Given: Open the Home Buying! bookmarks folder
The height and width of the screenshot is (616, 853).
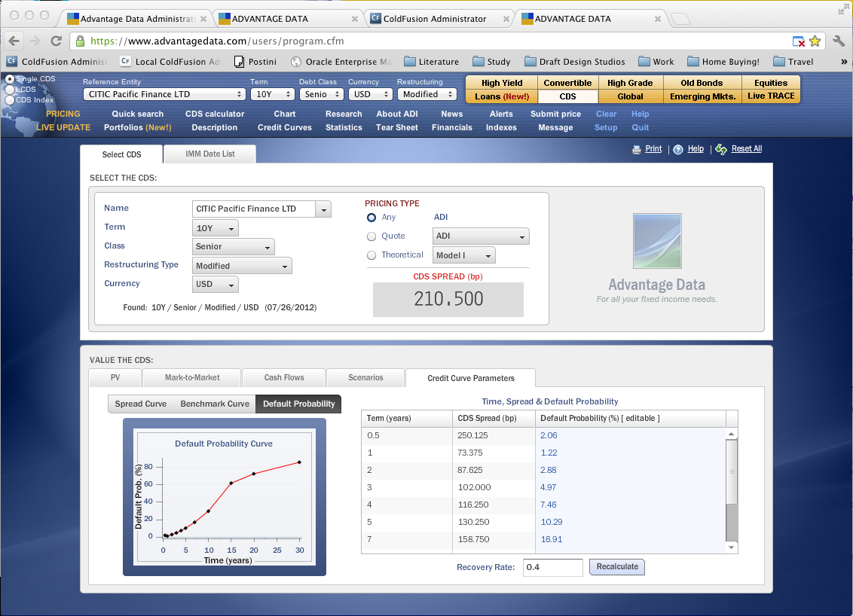Looking at the screenshot, I should pos(723,62).
